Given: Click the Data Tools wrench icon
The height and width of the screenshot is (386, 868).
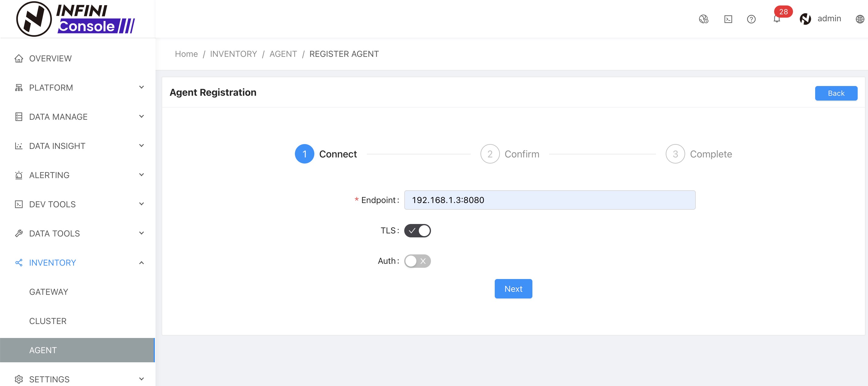Looking at the screenshot, I should tap(19, 233).
